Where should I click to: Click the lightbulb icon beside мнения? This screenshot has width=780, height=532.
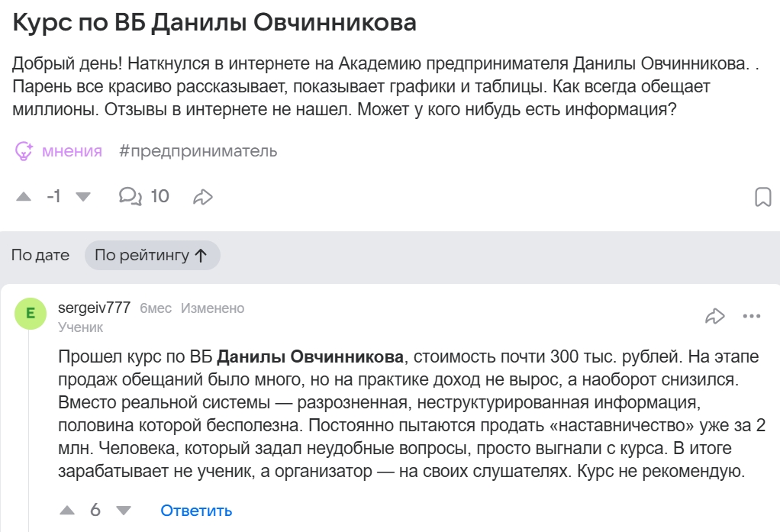[x=24, y=151]
